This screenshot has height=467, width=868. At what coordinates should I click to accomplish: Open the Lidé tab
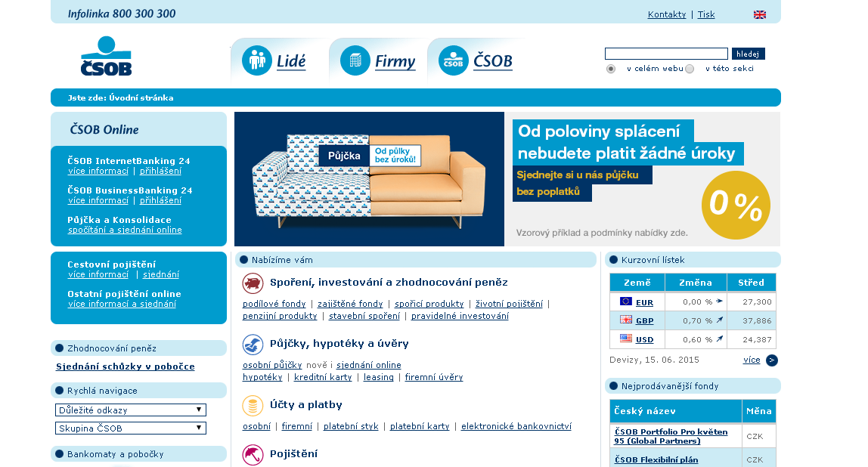point(291,61)
